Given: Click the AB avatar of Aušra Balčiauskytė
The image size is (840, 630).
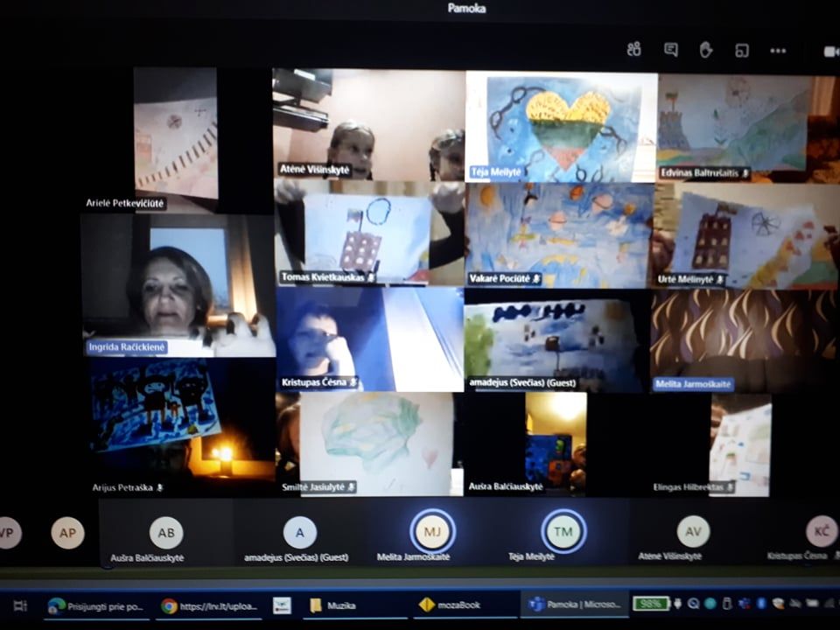Looking at the screenshot, I should pyautogui.click(x=166, y=532).
